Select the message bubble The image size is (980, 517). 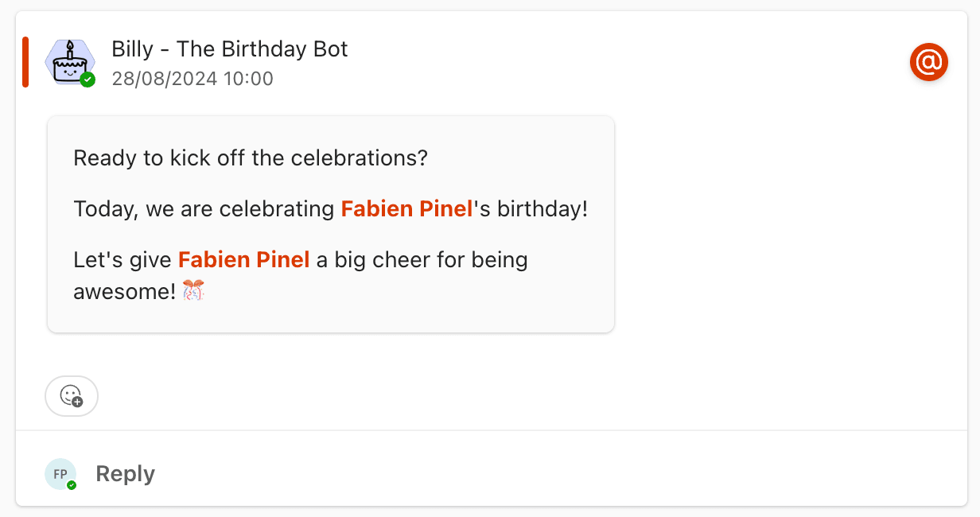click(x=331, y=224)
